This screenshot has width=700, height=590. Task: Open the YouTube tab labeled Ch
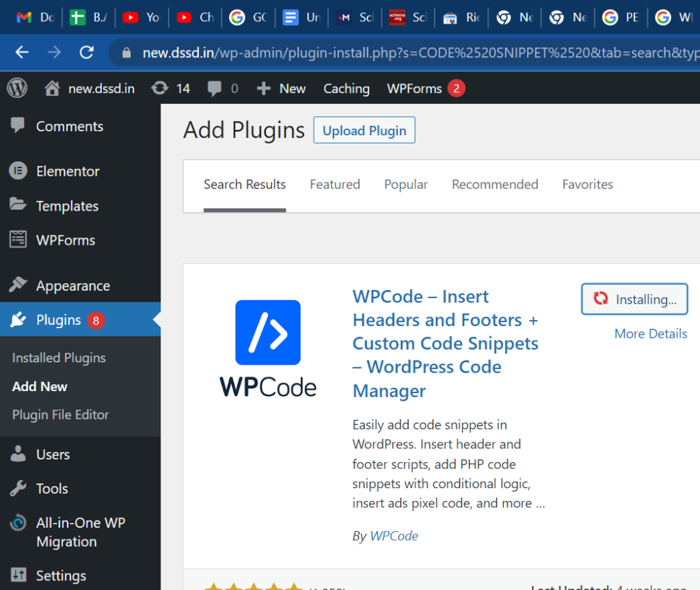pos(195,18)
